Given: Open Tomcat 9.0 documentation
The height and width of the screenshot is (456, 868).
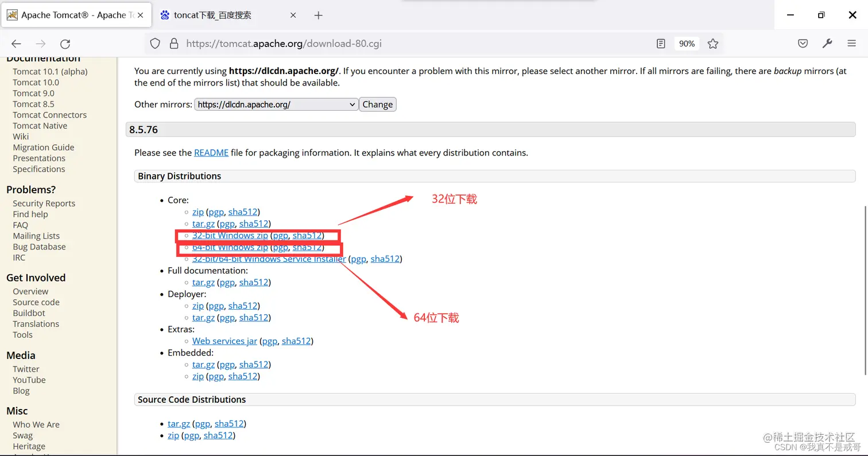Looking at the screenshot, I should click(33, 93).
